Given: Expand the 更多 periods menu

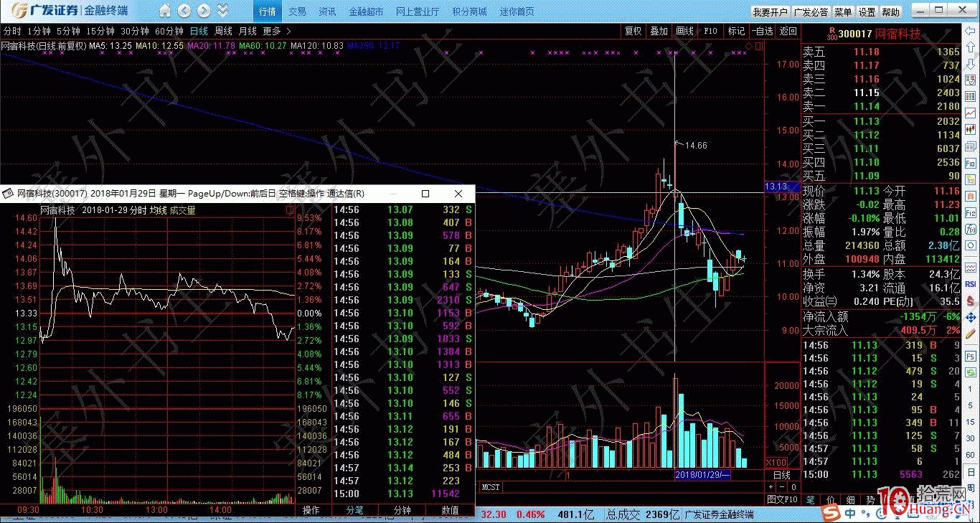Looking at the screenshot, I should coord(277,31).
